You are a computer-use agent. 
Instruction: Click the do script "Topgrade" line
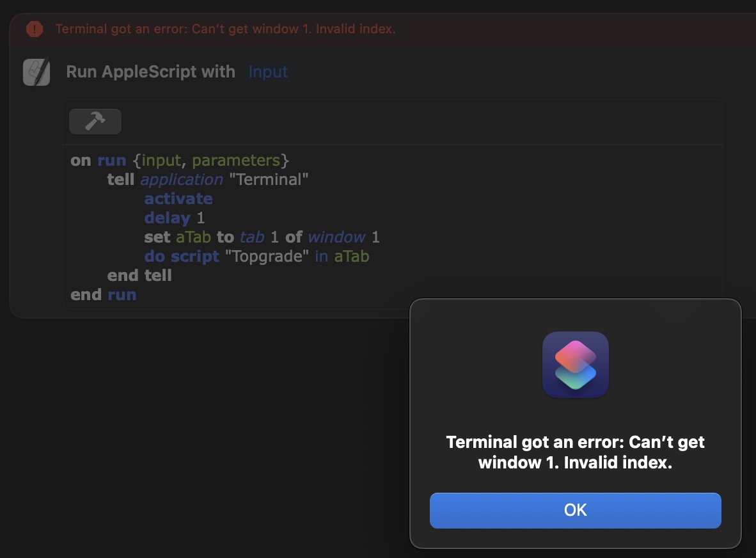click(x=256, y=256)
